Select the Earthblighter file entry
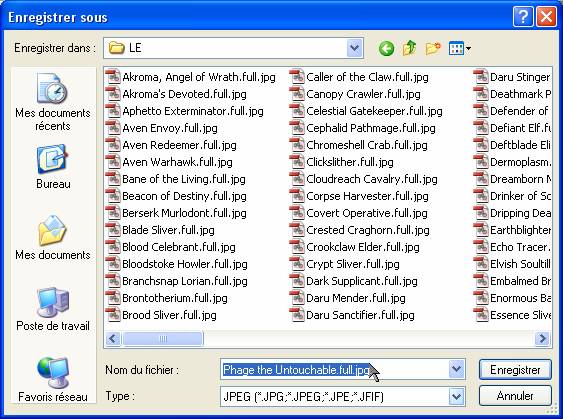The width and height of the screenshot is (563, 419). coord(512,229)
